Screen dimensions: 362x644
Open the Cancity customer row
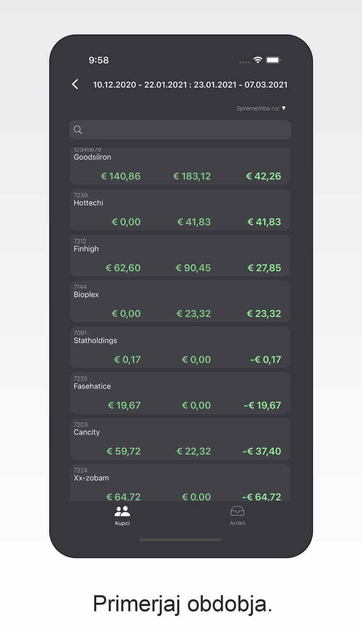pos(180,438)
